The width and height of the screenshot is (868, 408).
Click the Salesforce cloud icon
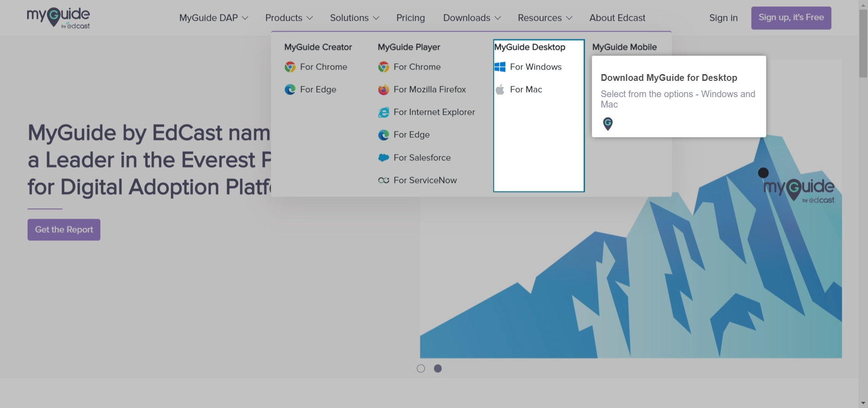tap(383, 158)
